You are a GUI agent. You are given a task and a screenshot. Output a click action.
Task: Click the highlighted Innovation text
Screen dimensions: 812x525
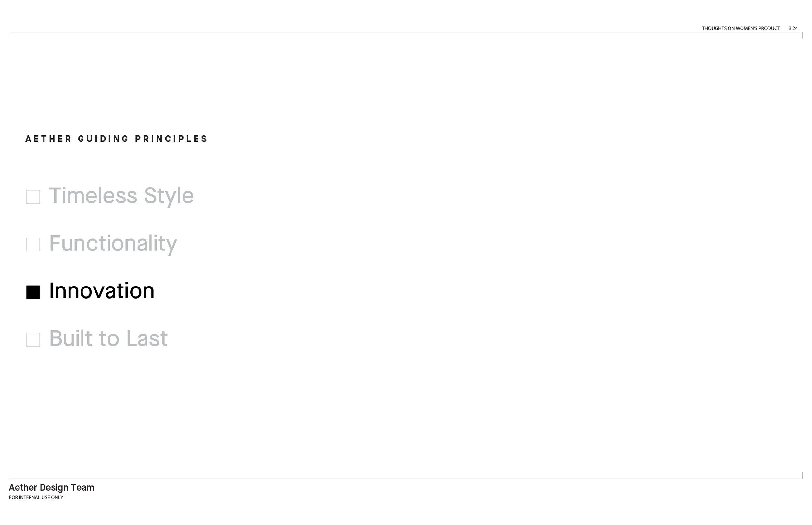click(102, 291)
